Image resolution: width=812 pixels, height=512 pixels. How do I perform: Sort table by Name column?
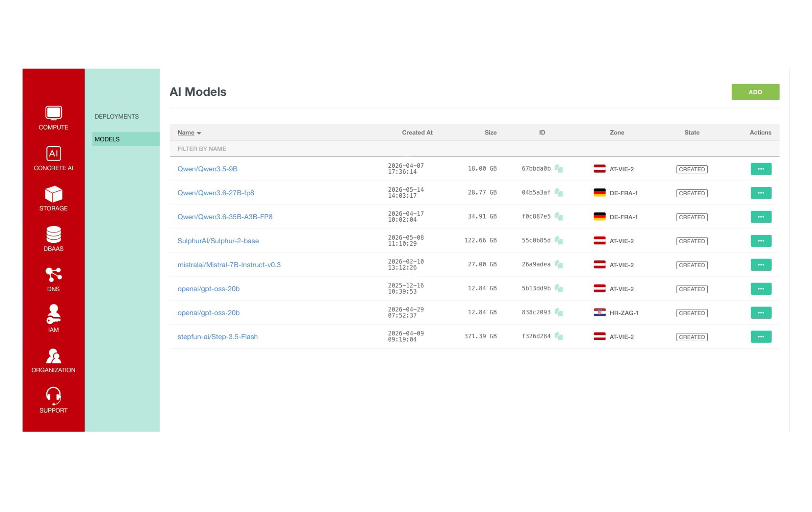point(189,133)
